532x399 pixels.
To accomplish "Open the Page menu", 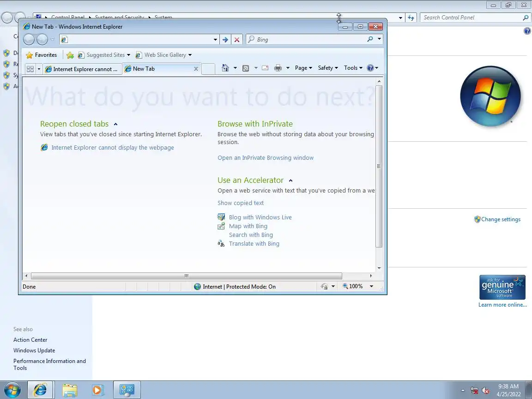I will 303,68.
